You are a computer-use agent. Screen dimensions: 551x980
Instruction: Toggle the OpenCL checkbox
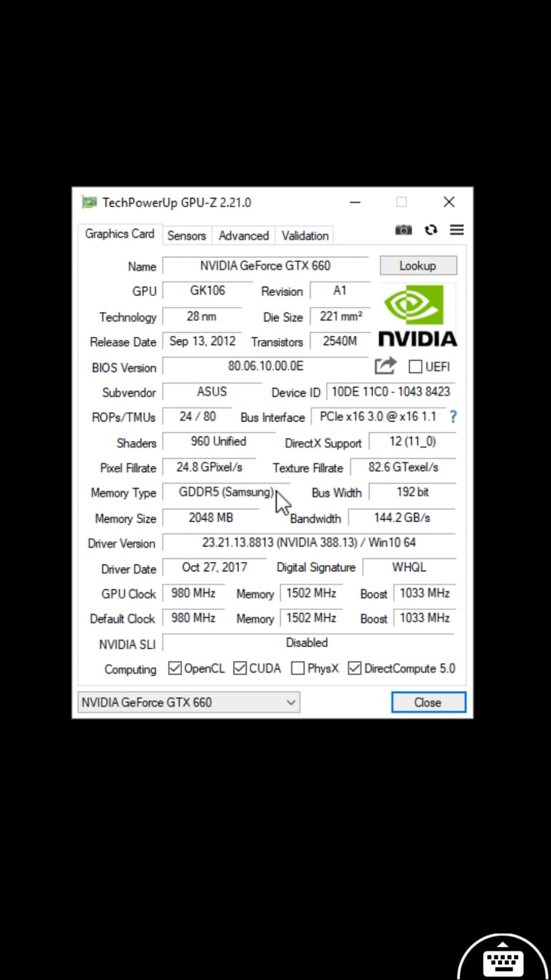click(175, 668)
